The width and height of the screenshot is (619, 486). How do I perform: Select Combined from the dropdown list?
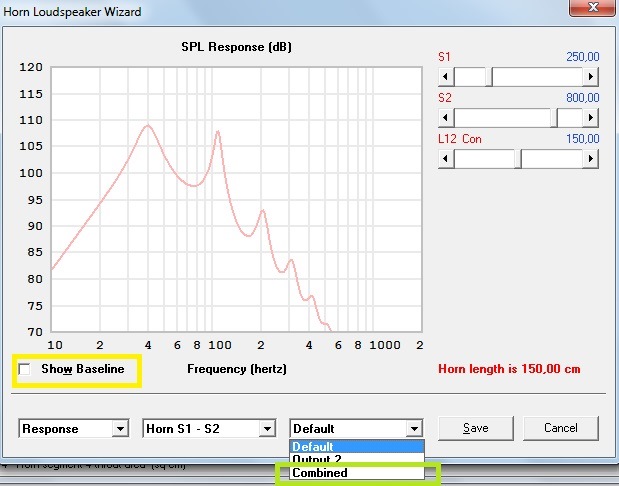tap(357, 473)
